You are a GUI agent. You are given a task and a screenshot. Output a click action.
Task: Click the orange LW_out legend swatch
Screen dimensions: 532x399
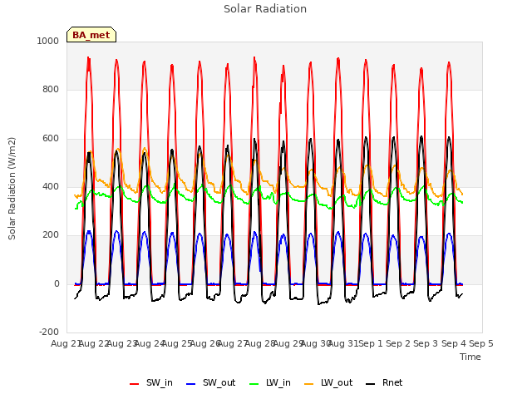(309, 384)
